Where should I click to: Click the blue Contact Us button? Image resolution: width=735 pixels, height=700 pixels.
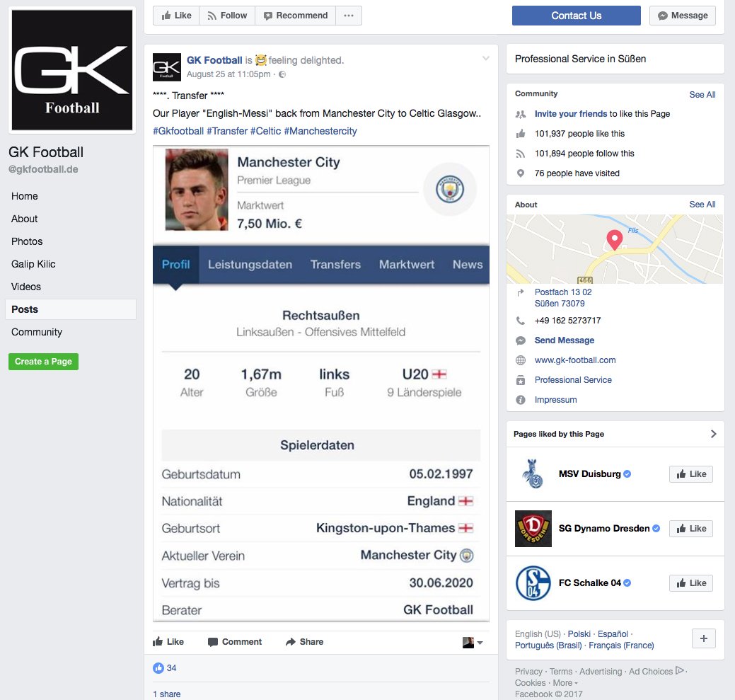[x=576, y=16]
